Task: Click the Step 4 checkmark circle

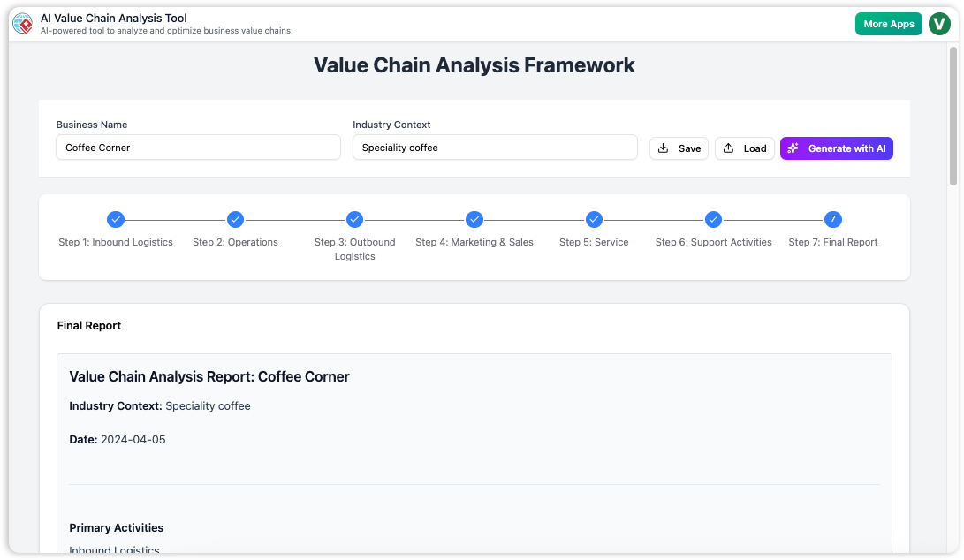Action: tap(474, 219)
